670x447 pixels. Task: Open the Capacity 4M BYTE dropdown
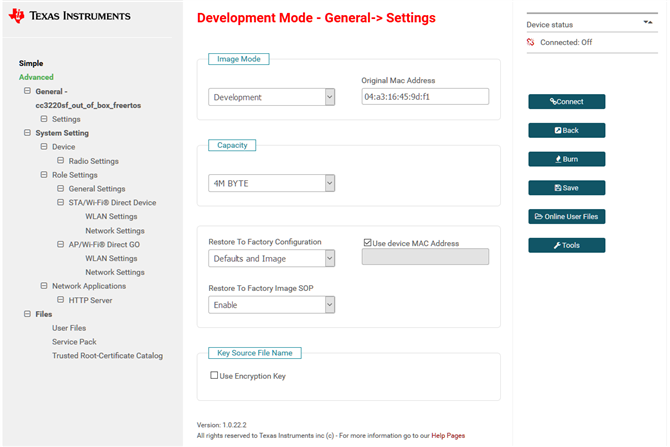pyautogui.click(x=272, y=183)
